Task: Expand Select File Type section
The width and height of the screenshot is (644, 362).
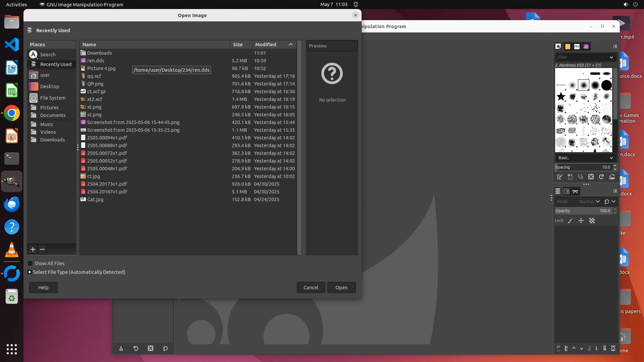Action: 30,272
